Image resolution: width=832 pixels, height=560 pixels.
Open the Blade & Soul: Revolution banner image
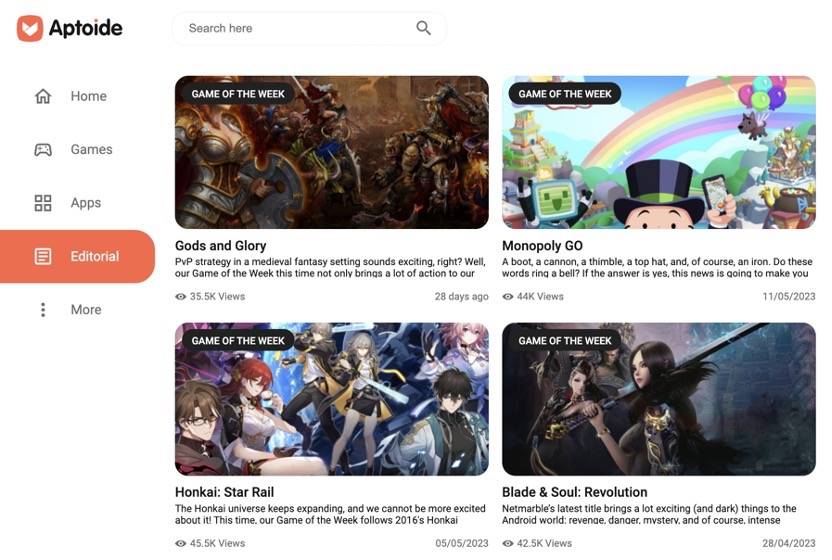pos(659,399)
